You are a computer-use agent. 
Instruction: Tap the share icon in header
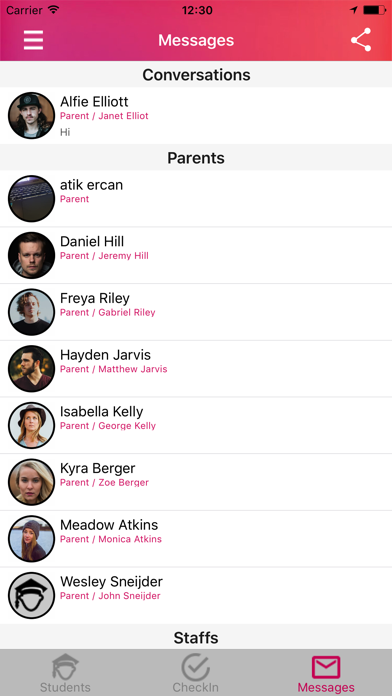[x=361, y=40]
